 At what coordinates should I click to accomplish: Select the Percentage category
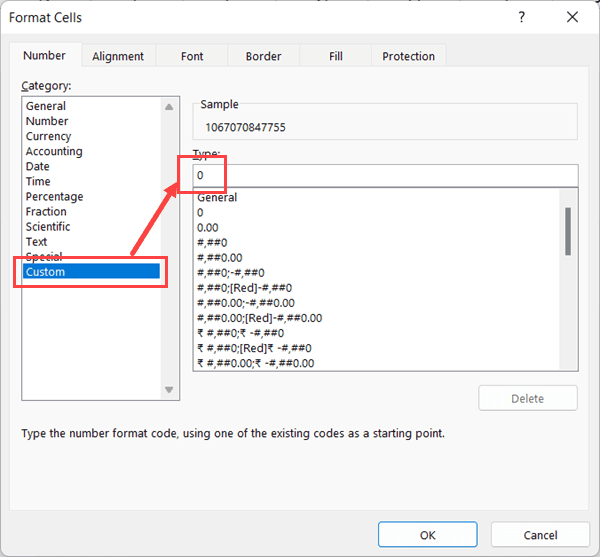(54, 197)
